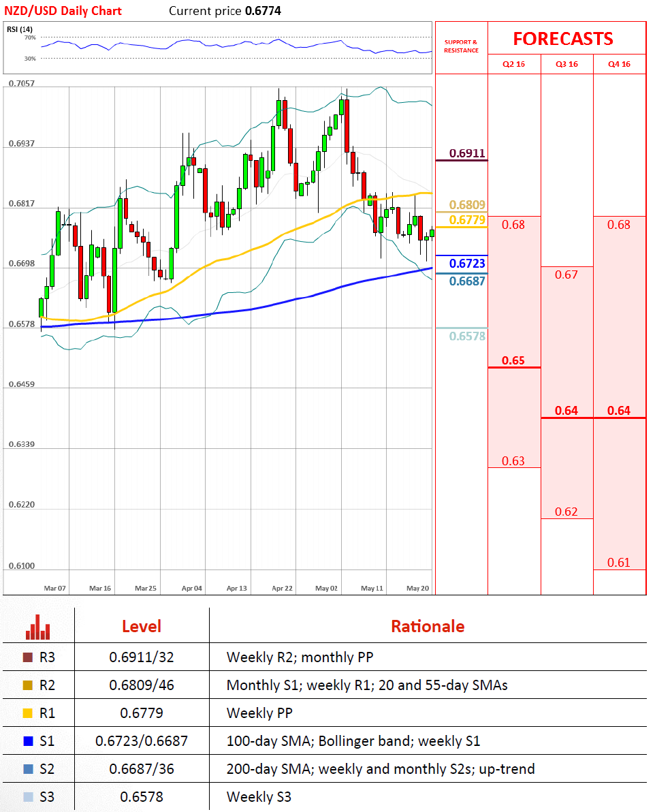The width and height of the screenshot is (655, 812).
Task: Click the FORECASTS heading
Action: pyautogui.click(x=562, y=39)
